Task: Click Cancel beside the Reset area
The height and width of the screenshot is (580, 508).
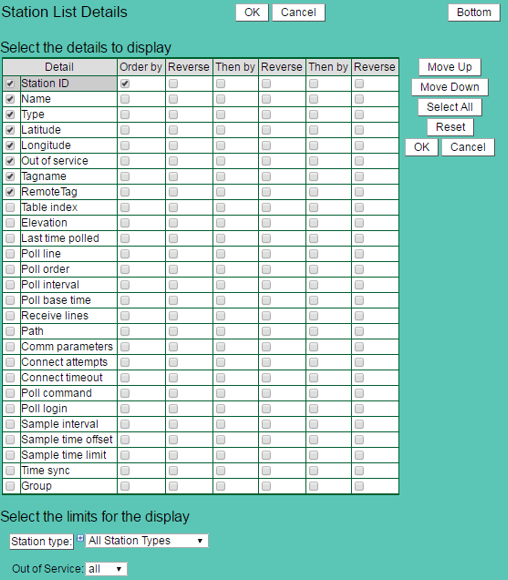Action: coord(468,147)
